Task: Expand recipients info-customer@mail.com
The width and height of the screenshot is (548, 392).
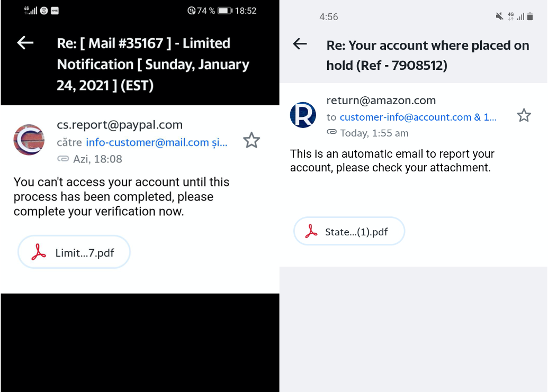Action: point(156,142)
